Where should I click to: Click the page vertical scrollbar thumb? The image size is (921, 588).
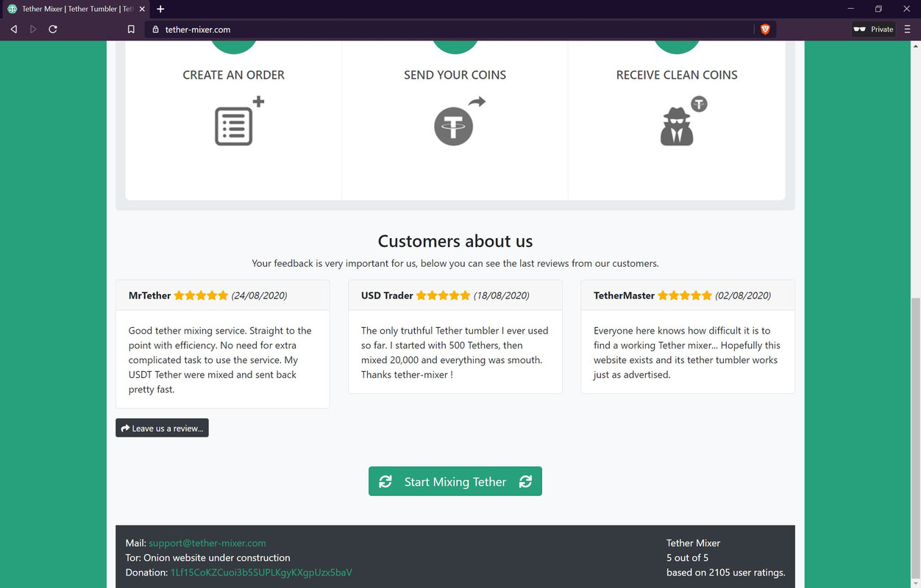click(x=916, y=437)
